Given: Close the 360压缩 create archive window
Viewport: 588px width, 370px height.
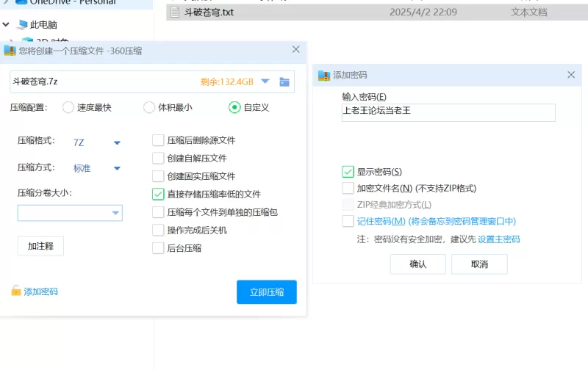Looking at the screenshot, I should 296,50.
